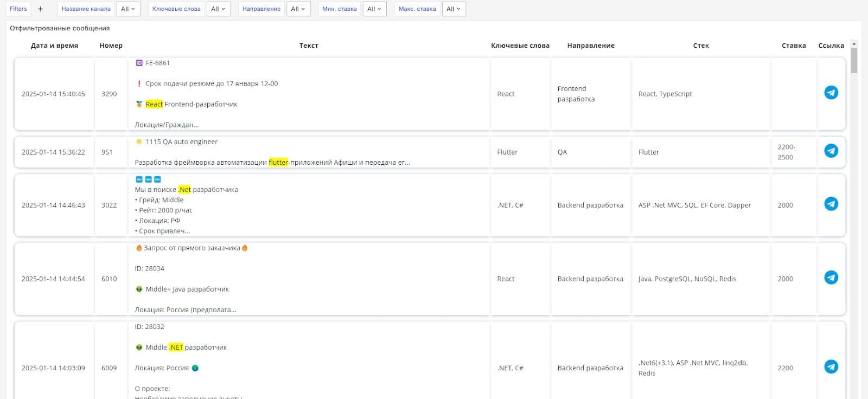Open Telegram link for message 6010
The width and height of the screenshot is (868, 399).
click(831, 278)
